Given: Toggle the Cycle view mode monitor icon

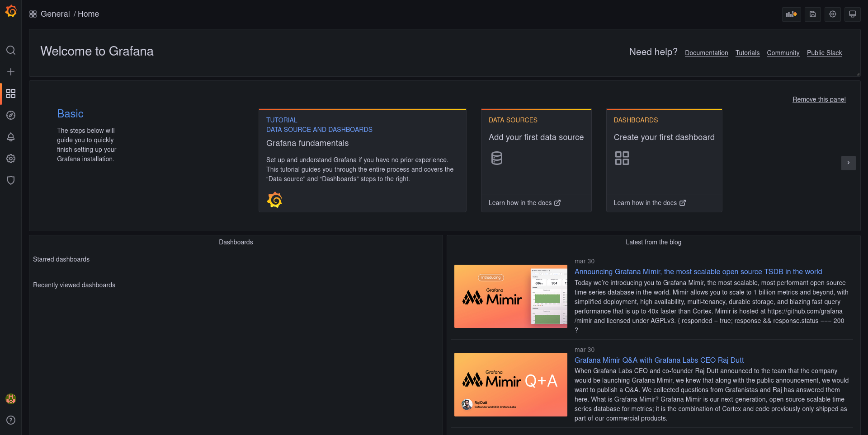Looking at the screenshot, I should click(x=852, y=14).
